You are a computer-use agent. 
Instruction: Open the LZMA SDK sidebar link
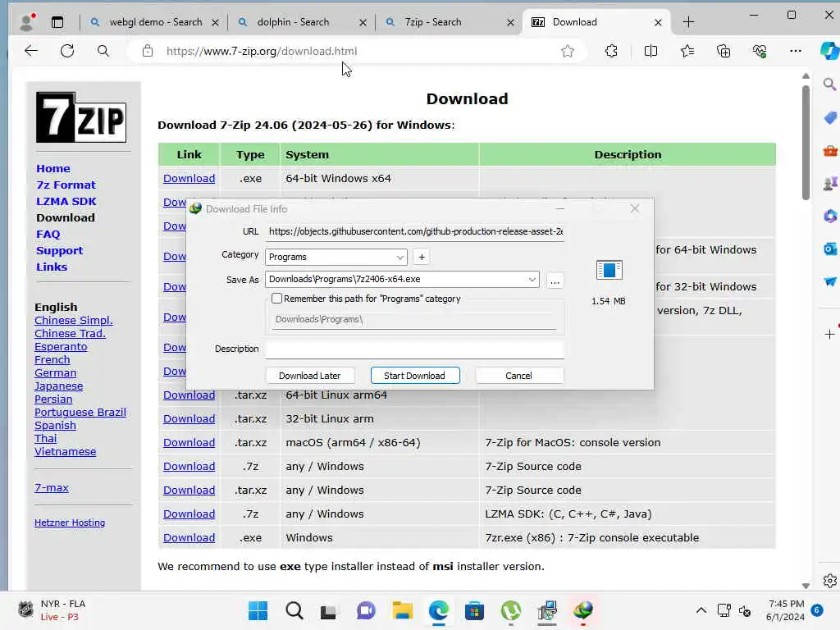click(66, 202)
